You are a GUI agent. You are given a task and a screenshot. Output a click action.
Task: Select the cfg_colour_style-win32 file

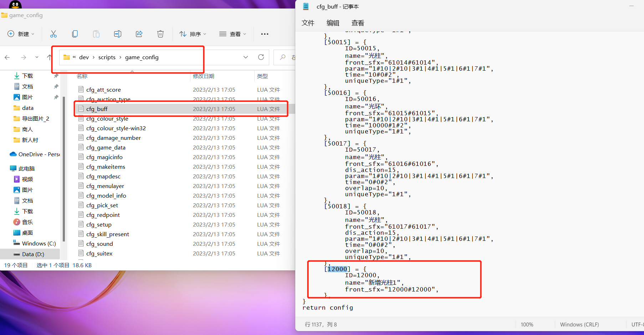116,128
